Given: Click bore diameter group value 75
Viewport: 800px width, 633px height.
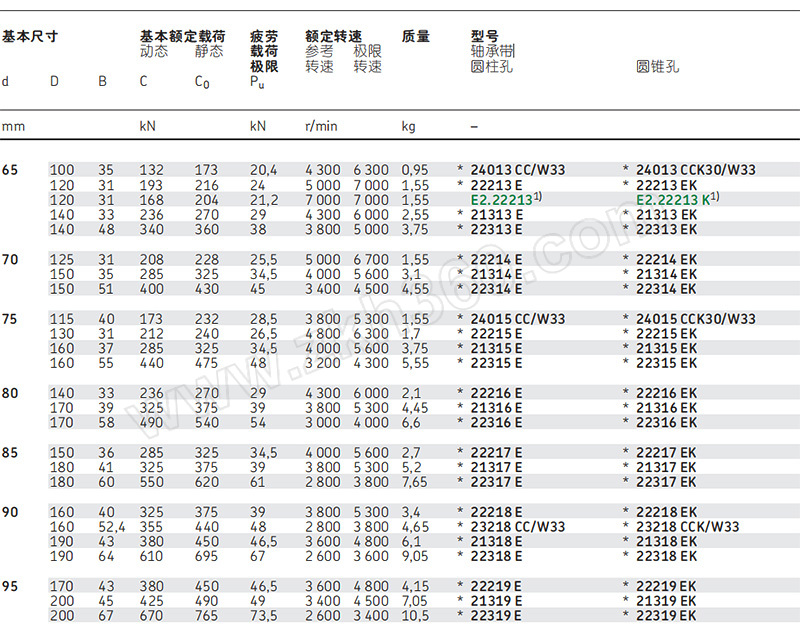Looking at the screenshot, I should point(10,319).
